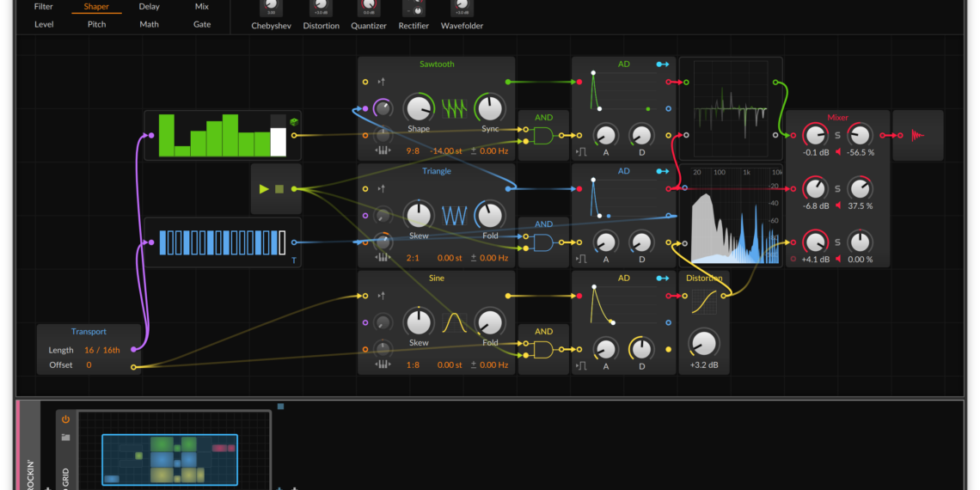Toggle the device power button

click(65, 420)
